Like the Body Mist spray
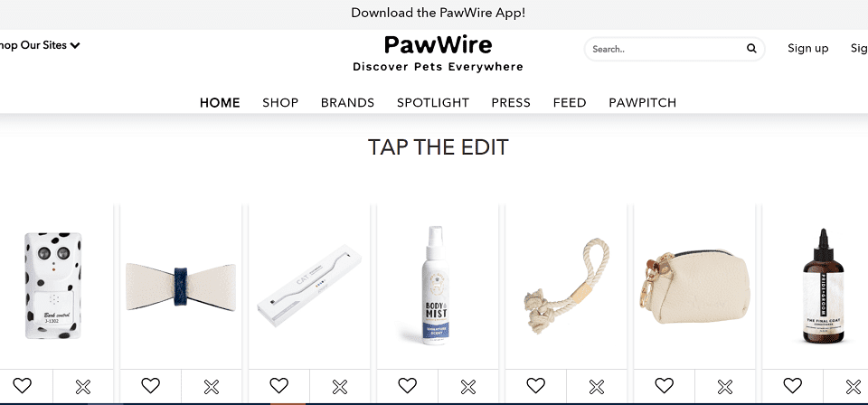The image size is (868, 405). 408,386
